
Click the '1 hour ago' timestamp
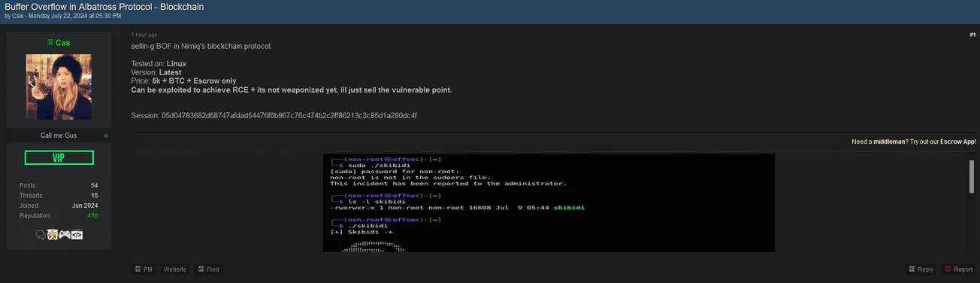(144, 35)
